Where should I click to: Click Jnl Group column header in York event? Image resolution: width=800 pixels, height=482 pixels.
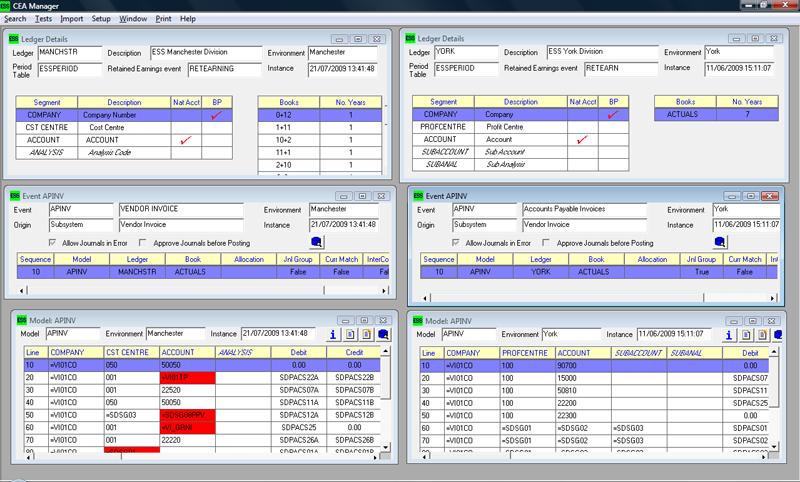click(702, 260)
